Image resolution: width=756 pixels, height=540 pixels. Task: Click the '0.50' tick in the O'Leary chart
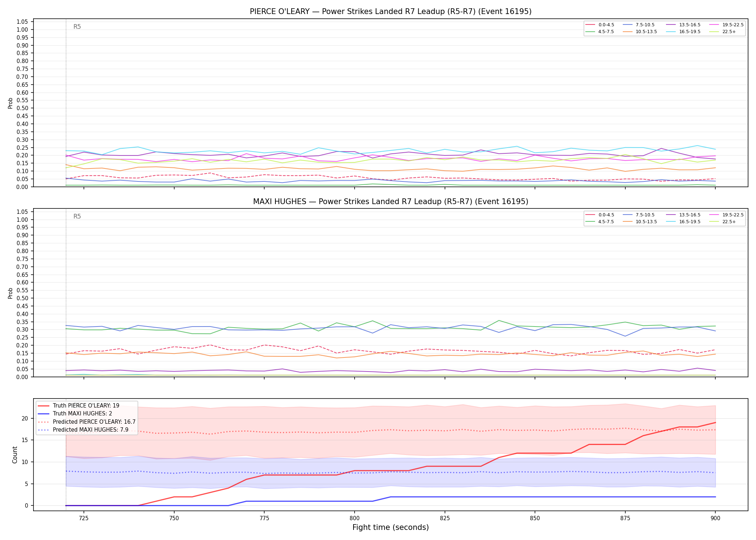(x=22, y=108)
